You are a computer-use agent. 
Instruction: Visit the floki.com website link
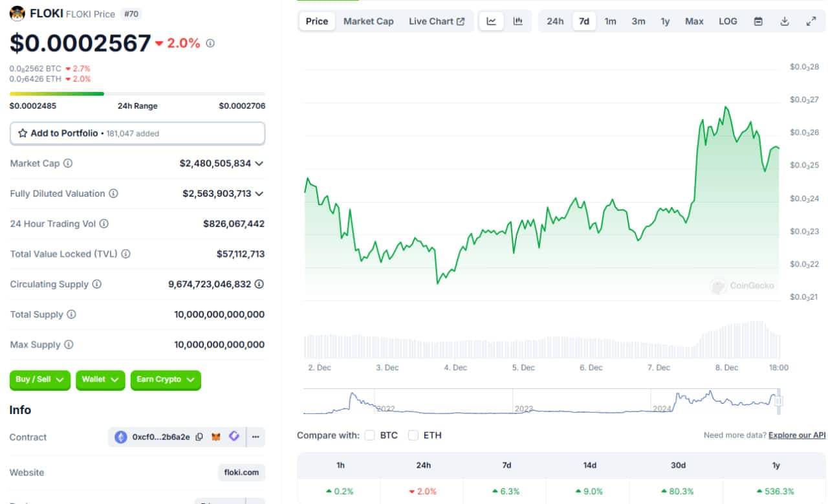(x=241, y=472)
